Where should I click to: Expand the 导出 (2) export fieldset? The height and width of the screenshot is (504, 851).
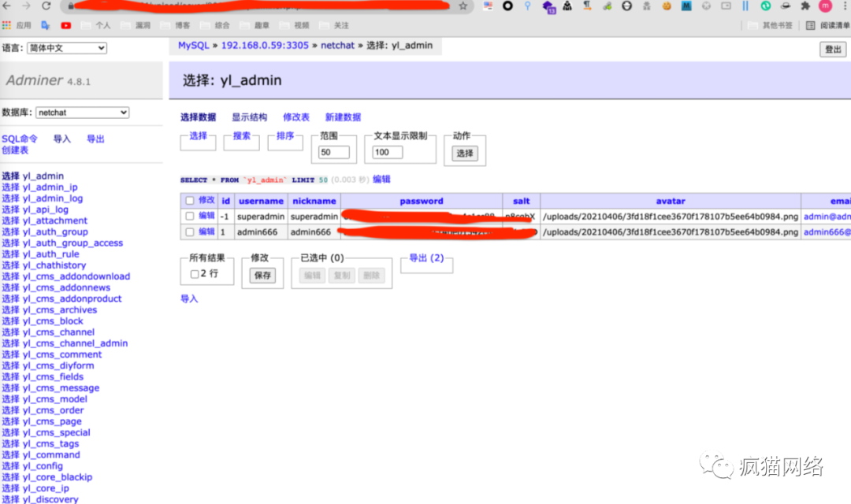[x=426, y=258]
